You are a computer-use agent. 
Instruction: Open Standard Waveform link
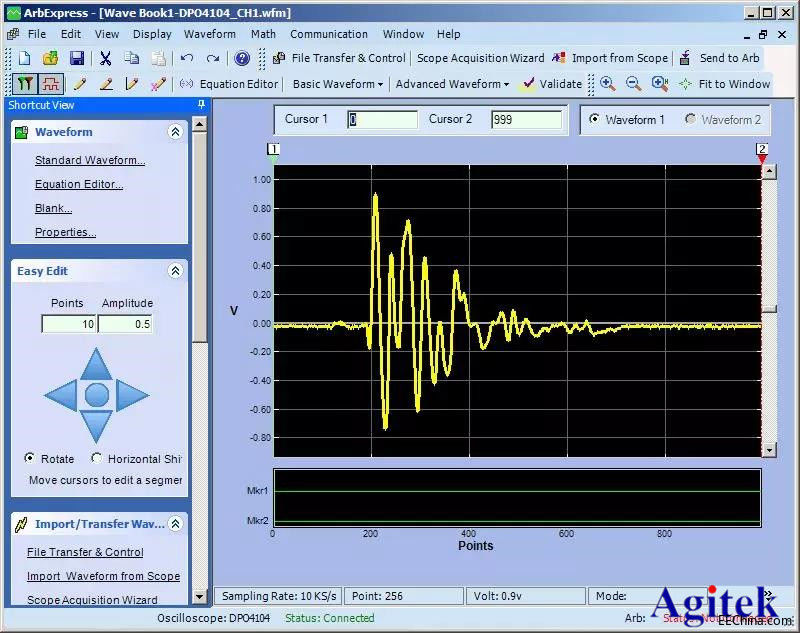[x=90, y=160]
